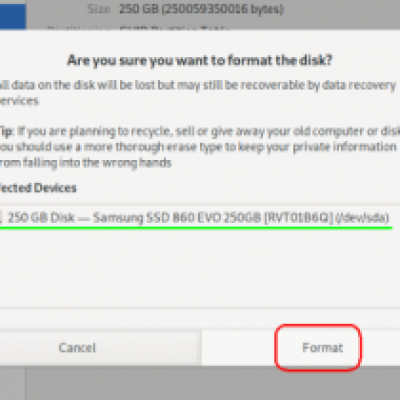Click the Size label behind the dialog

99,9
